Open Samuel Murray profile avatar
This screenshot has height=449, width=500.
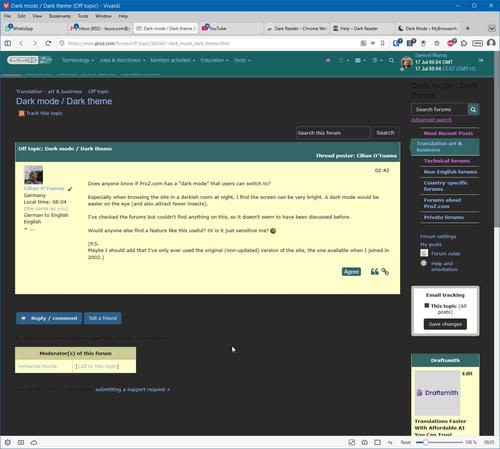406,62
